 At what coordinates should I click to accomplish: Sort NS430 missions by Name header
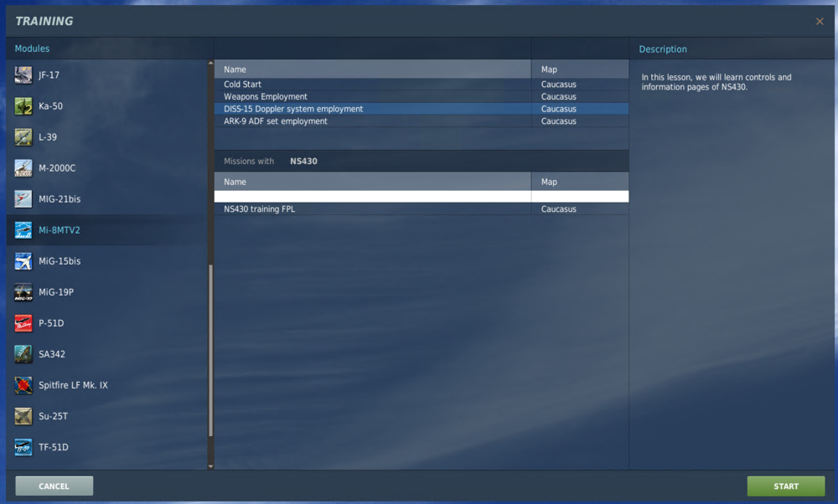tap(373, 182)
